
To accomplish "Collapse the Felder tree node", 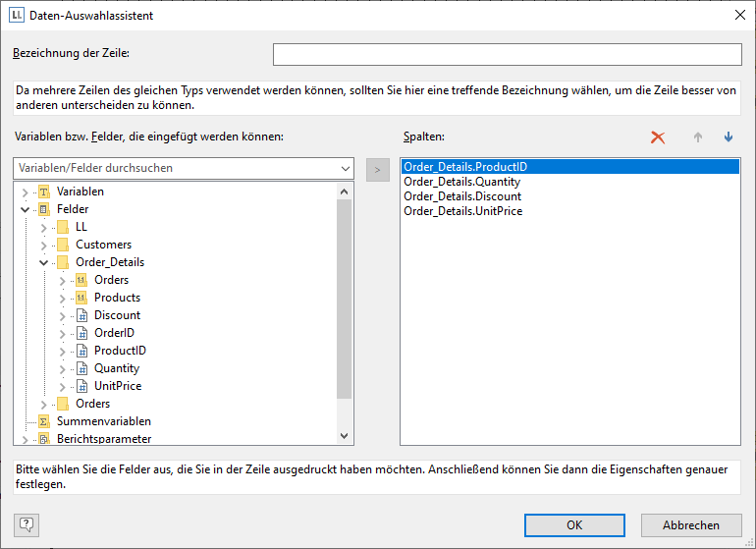I will point(25,209).
